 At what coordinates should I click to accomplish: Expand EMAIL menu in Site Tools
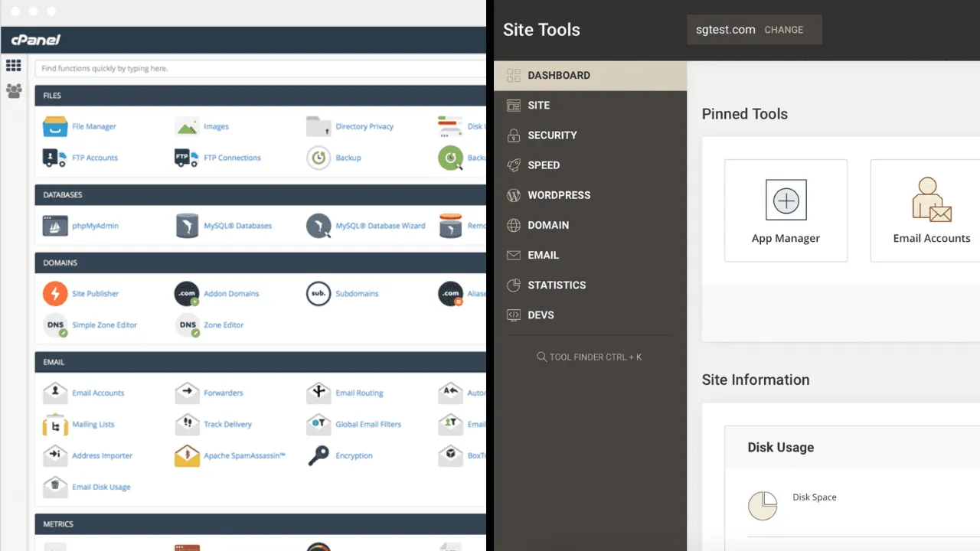(x=590, y=255)
